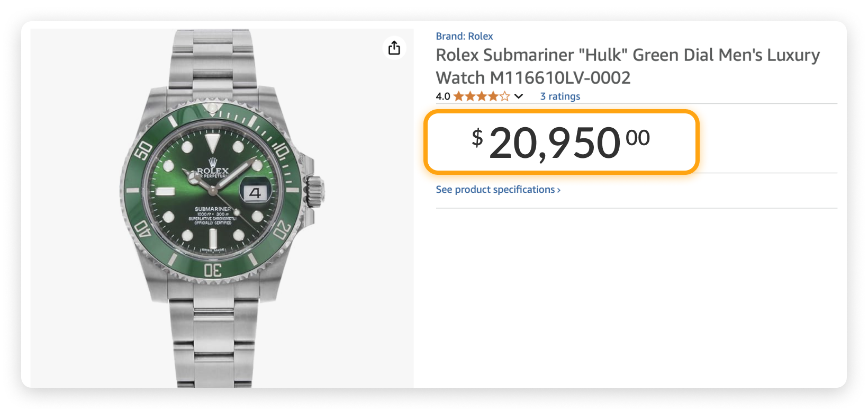View the 3 ratings link
The width and height of the screenshot is (868, 409).
560,96
